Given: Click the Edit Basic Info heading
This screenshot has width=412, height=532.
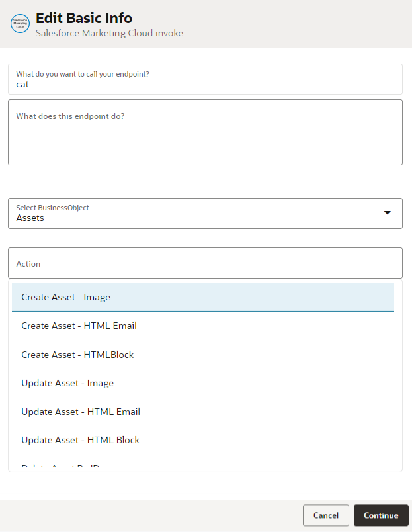Looking at the screenshot, I should [x=84, y=18].
